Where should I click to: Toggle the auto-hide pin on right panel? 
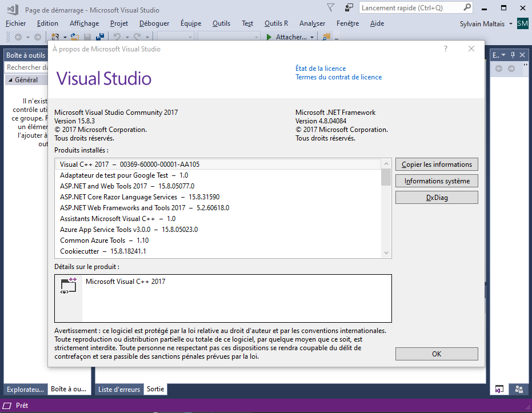pos(513,55)
